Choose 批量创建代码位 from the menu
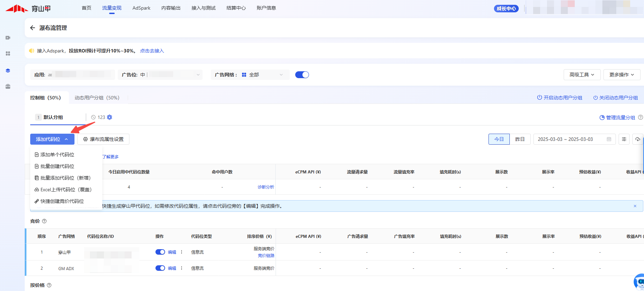Screen dimensions: 644x291 (57, 166)
